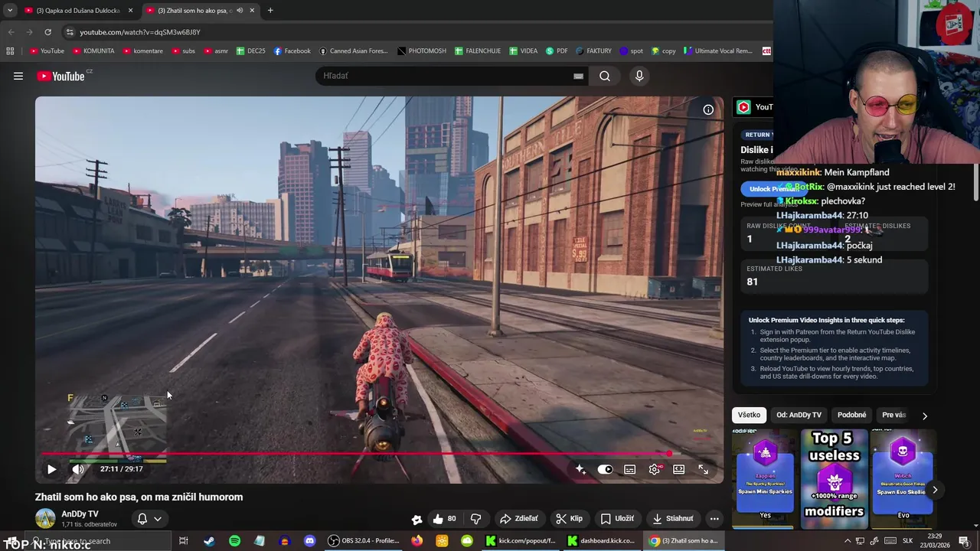This screenshot has height=551, width=980.
Task: Switch to OBS 32.0.4 taskbar window
Action: [x=364, y=541]
